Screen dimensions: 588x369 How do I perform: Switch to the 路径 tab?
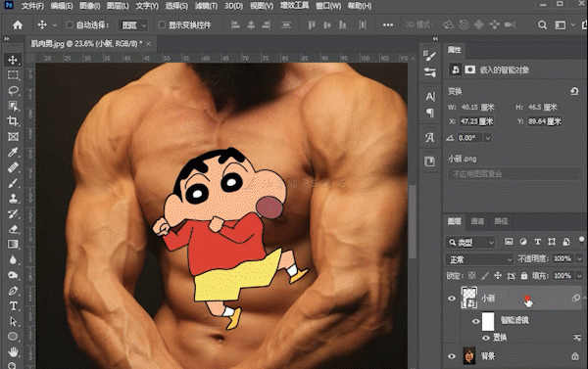(x=501, y=221)
